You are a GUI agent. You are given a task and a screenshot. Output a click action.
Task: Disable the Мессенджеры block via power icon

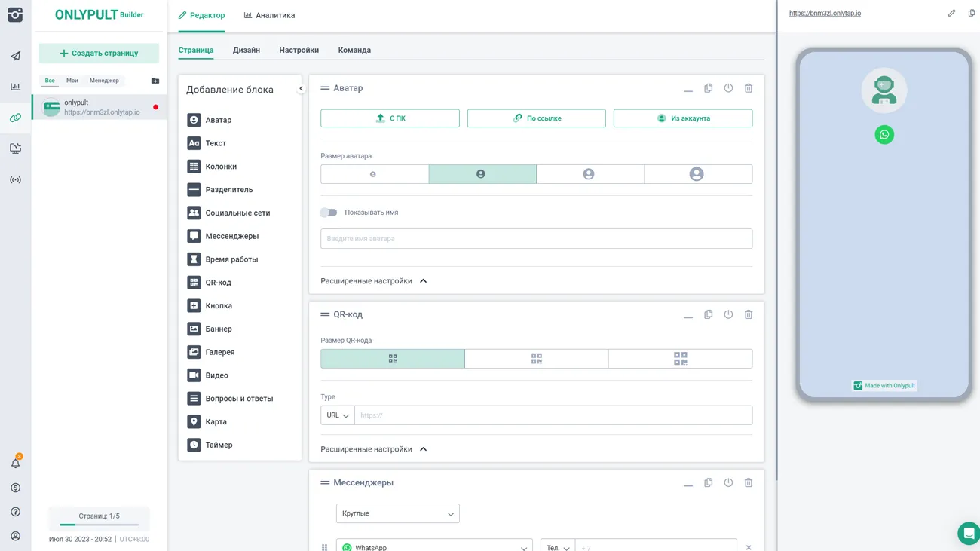pos(728,482)
